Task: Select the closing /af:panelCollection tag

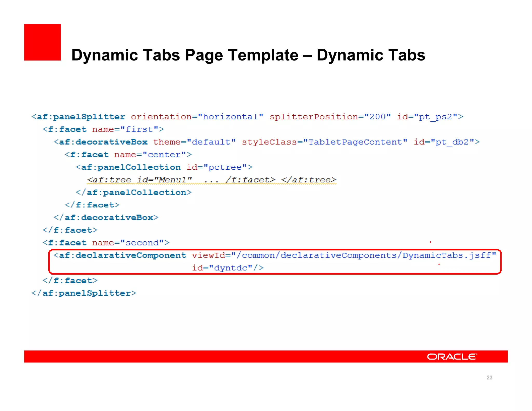Action: tap(134, 193)
